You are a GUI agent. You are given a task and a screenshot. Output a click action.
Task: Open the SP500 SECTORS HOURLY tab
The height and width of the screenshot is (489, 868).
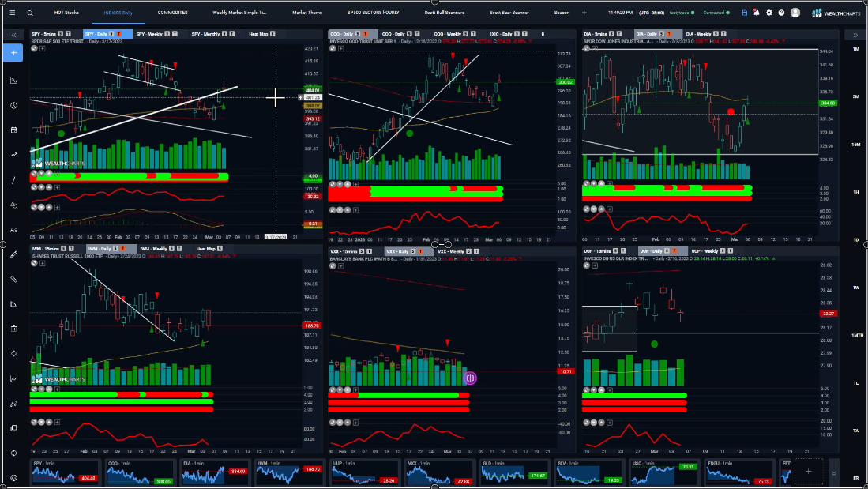click(x=373, y=13)
